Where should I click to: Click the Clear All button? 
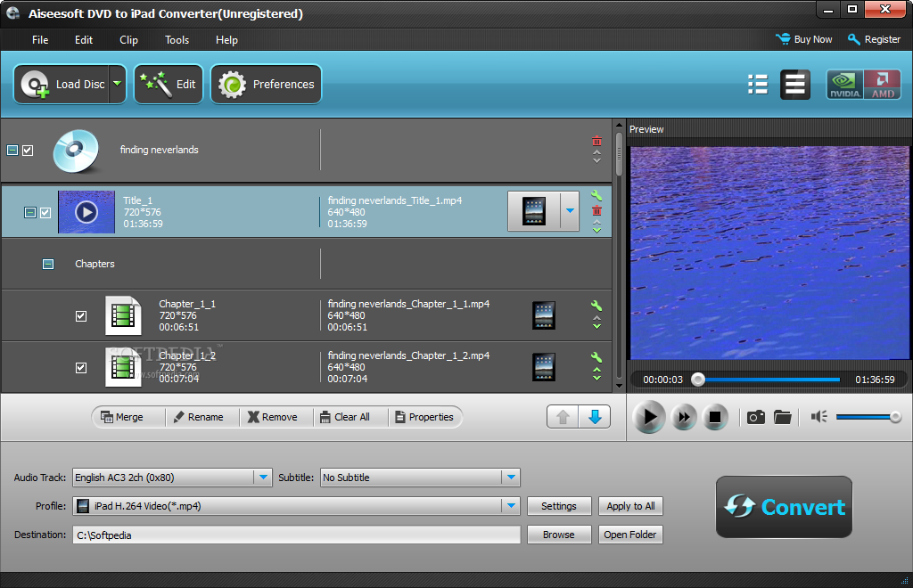[x=345, y=417]
